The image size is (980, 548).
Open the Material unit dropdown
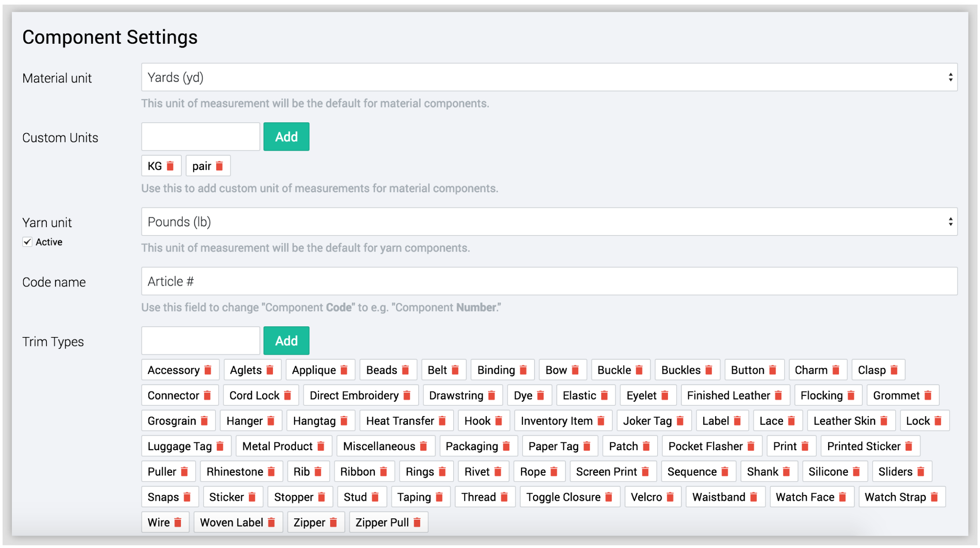pos(549,77)
